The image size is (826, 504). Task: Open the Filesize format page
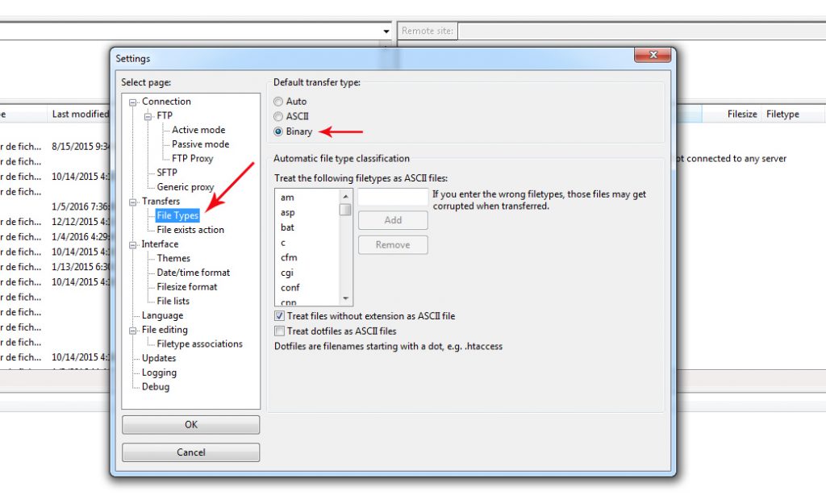tap(186, 286)
